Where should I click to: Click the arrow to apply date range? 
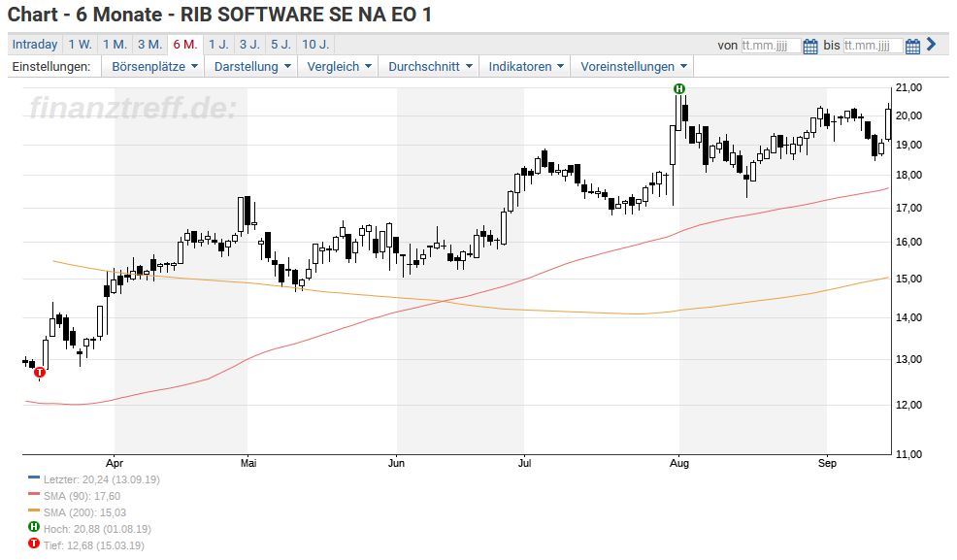[931, 44]
